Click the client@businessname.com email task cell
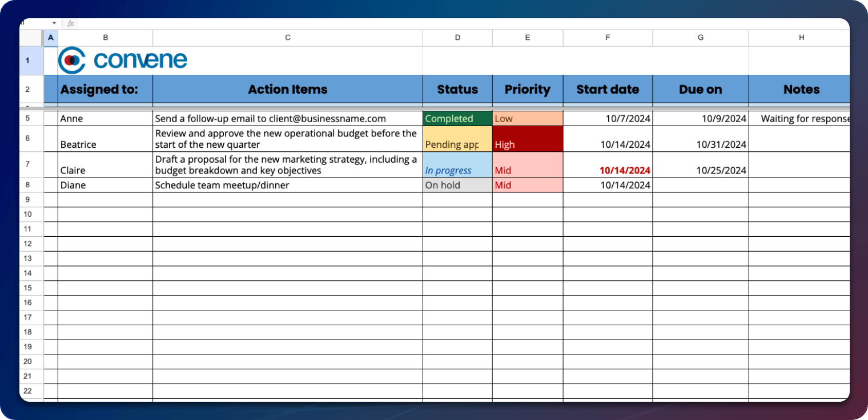The width and height of the screenshot is (868, 420). click(x=287, y=119)
